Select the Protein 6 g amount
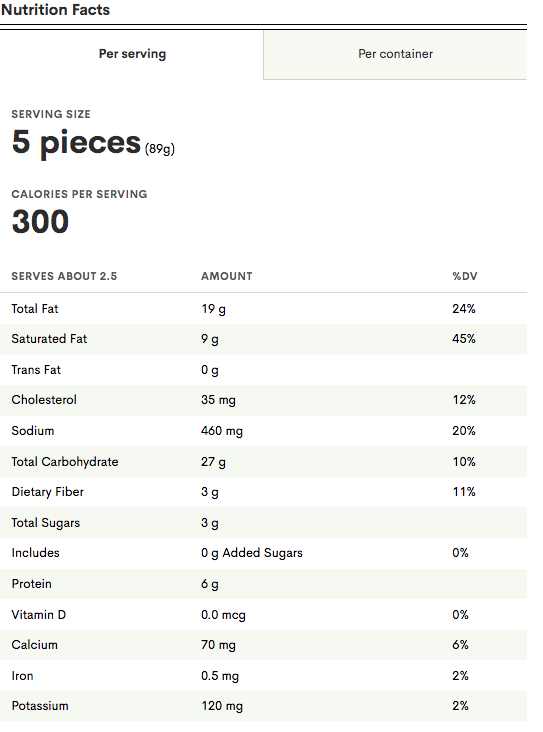The width and height of the screenshot is (543, 732). coord(210,584)
